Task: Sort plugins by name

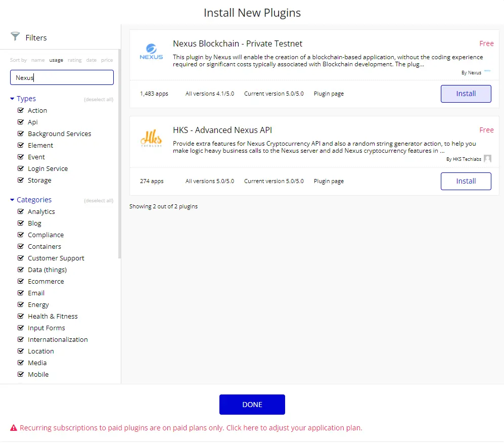Action: pyautogui.click(x=38, y=60)
